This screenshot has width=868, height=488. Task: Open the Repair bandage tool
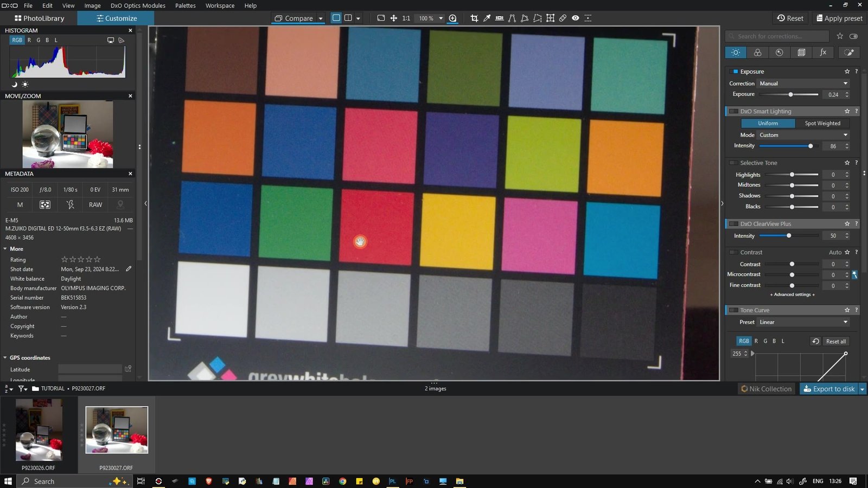(x=563, y=18)
